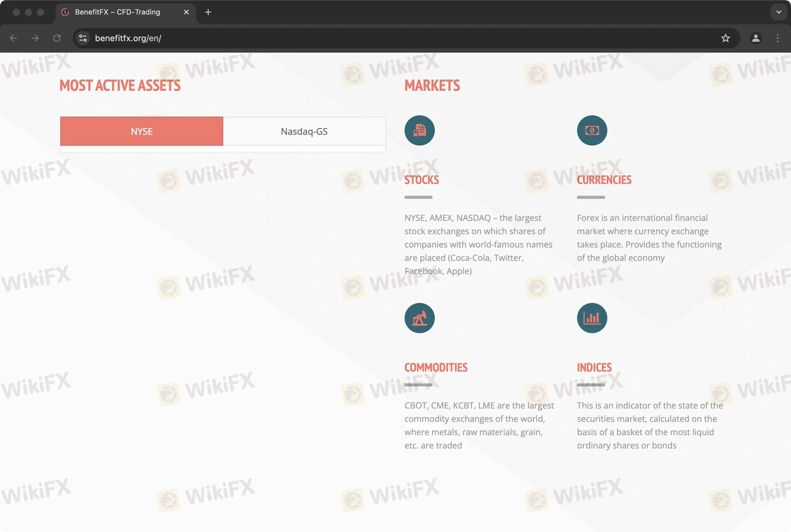Screen dimensions: 791x532
Task: Click the open new tab plus button
Action: pos(207,12)
